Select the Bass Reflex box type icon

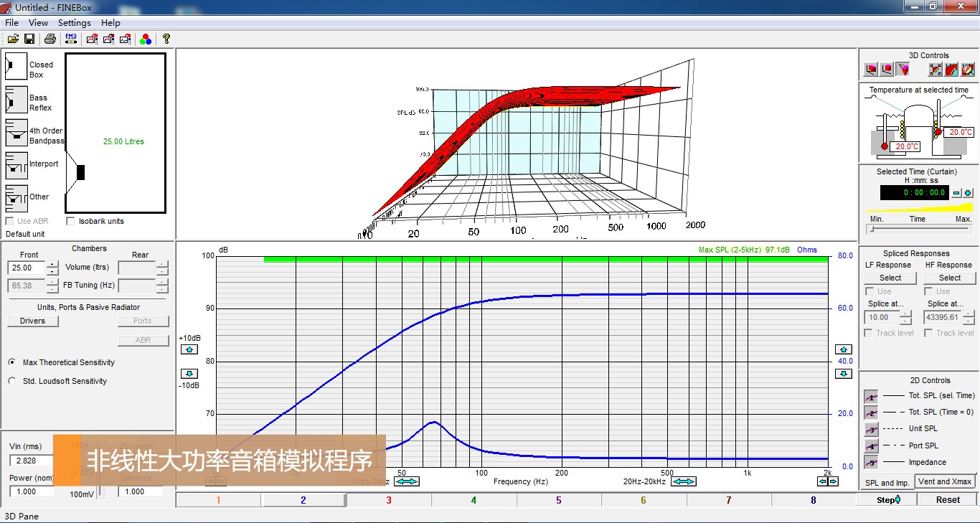16,100
